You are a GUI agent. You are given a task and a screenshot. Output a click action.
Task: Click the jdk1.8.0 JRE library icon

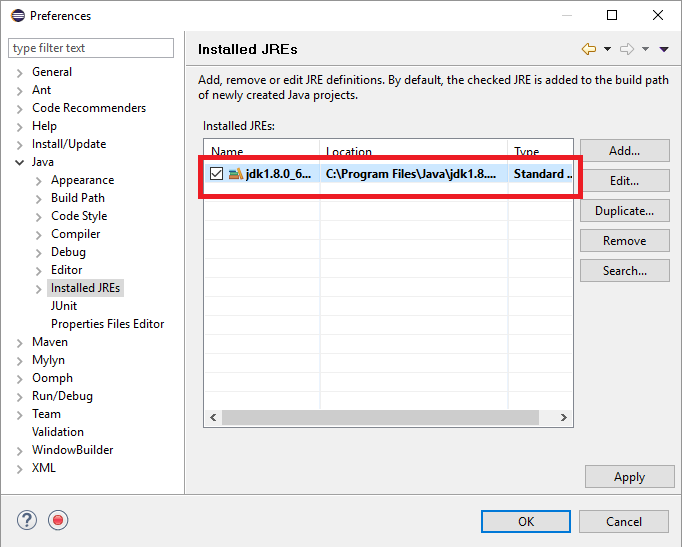(x=235, y=174)
